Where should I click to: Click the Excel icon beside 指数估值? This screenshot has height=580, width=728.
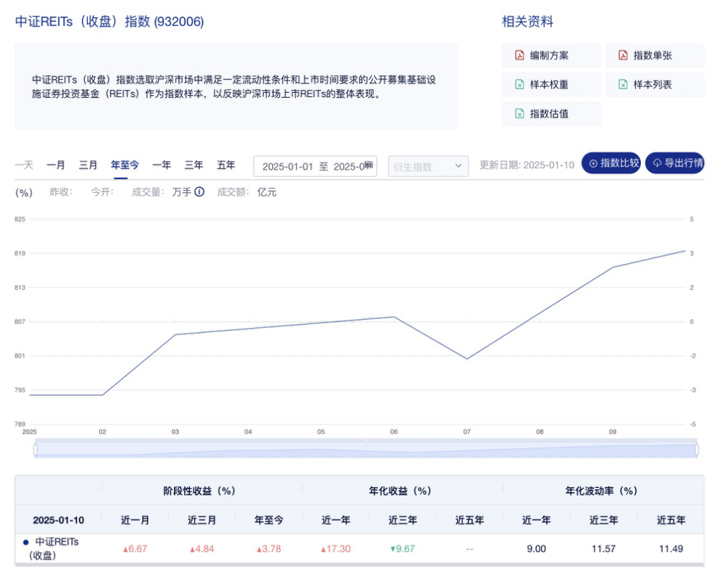pyautogui.click(x=519, y=114)
